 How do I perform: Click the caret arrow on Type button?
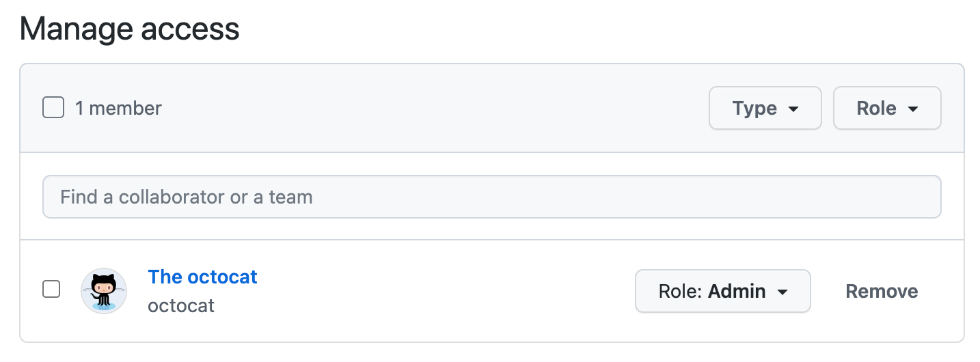click(793, 109)
